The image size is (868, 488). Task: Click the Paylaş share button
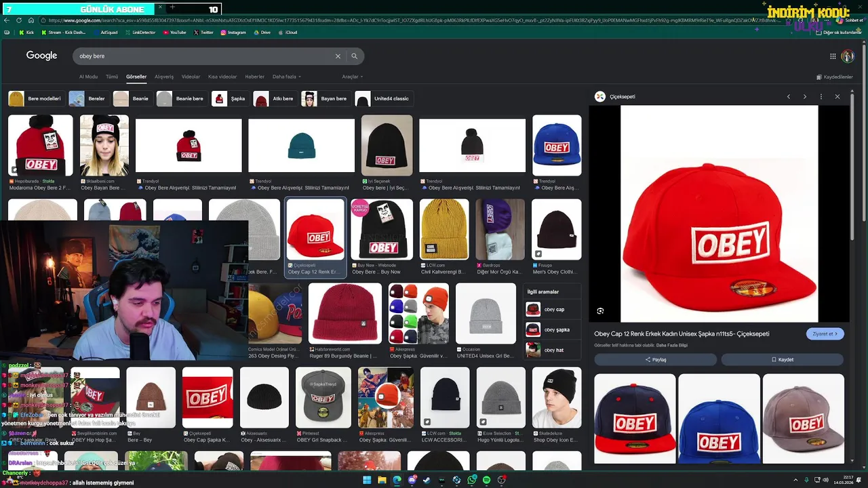[x=655, y=360]
